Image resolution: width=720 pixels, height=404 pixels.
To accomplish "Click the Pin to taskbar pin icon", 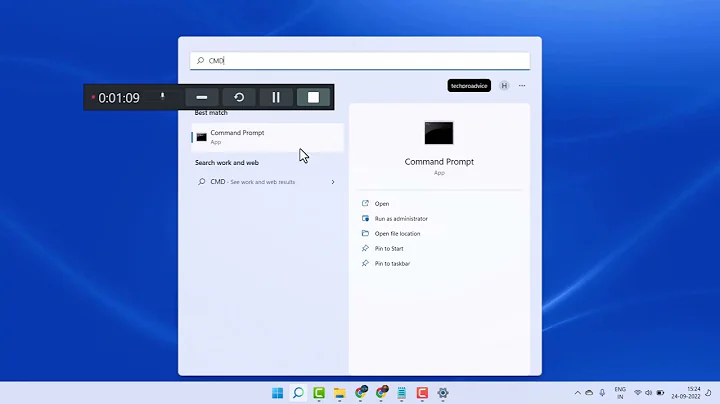I will coord(365,263).
